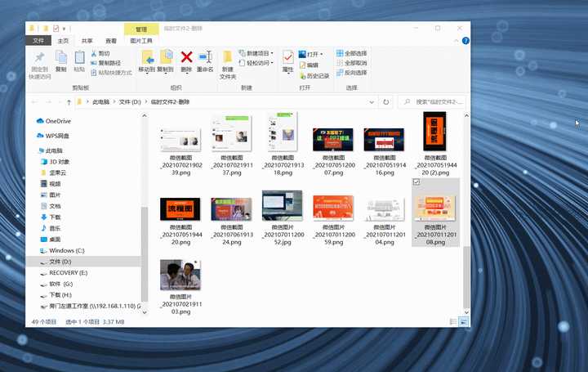Create a New folder (新建文件夹)
The height and width of the screenshot is (372, 588).
pos(228,65)
